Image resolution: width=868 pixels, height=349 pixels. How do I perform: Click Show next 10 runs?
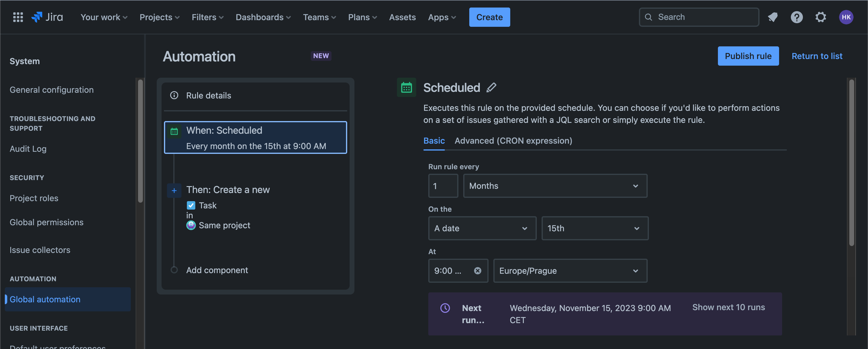click(x=728, y=307)
